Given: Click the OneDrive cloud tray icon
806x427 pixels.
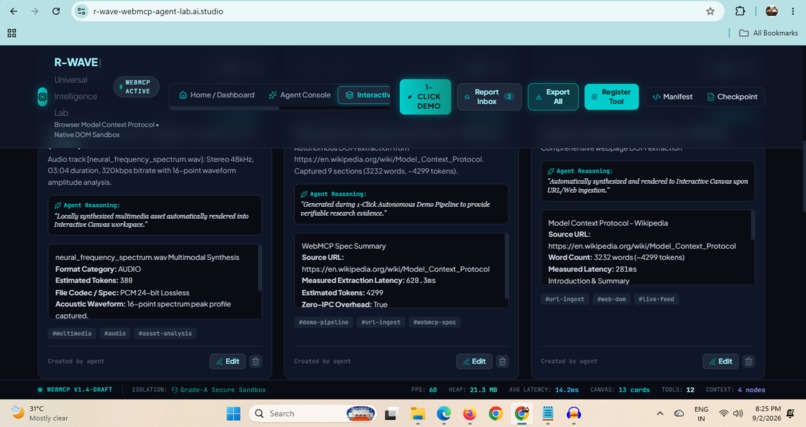Looking at the screenshot, I should pos(679,413).
